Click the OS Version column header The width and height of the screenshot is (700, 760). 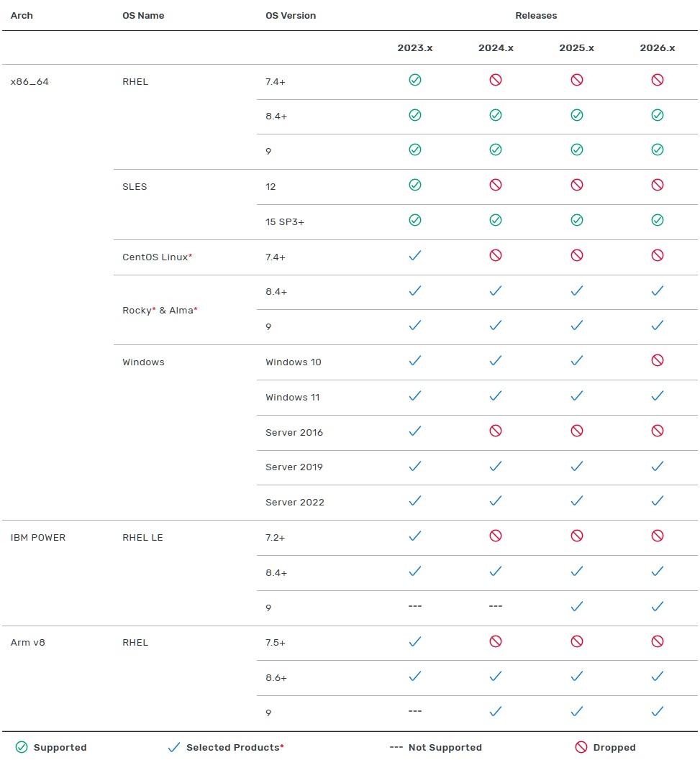click(291, 15)
